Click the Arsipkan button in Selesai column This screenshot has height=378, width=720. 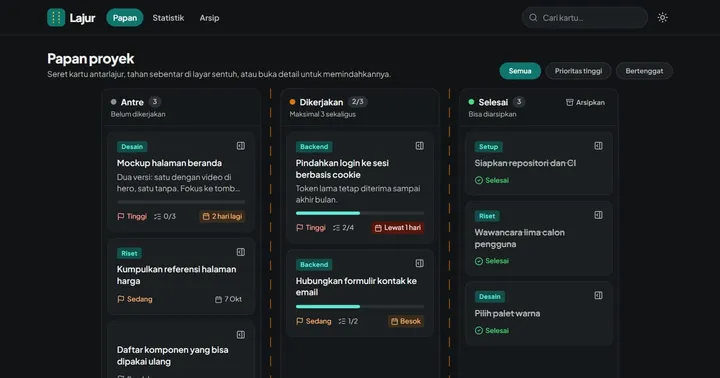585,102
